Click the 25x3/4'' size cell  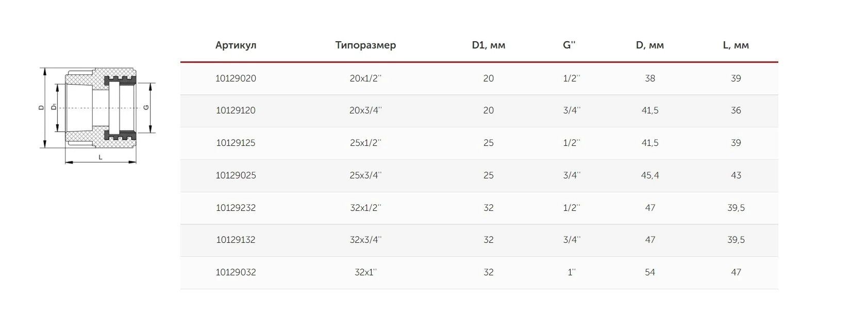(365, 175)
